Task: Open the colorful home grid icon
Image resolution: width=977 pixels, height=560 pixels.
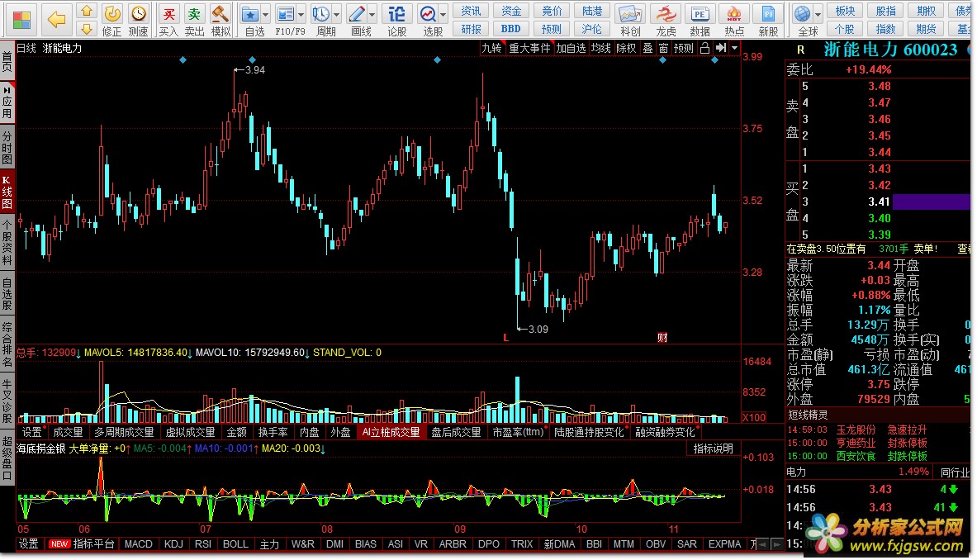Action: pyautogui.click(x=21, y=19)
